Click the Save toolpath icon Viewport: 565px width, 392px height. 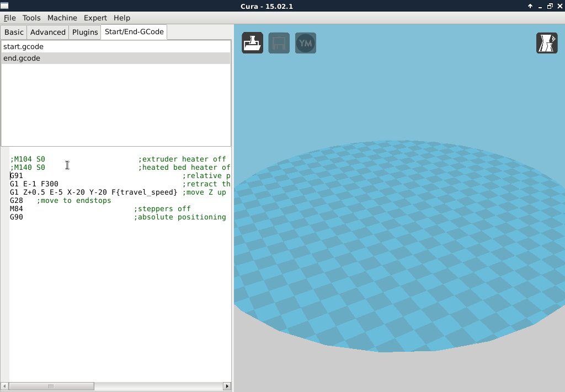coord(279,43)
